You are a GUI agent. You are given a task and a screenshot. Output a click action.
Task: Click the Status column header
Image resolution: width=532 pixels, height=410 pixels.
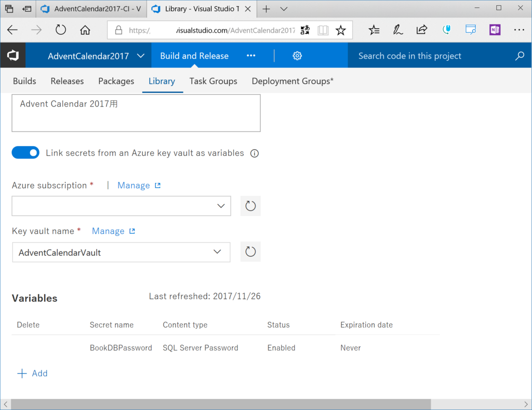click(278, 325)
